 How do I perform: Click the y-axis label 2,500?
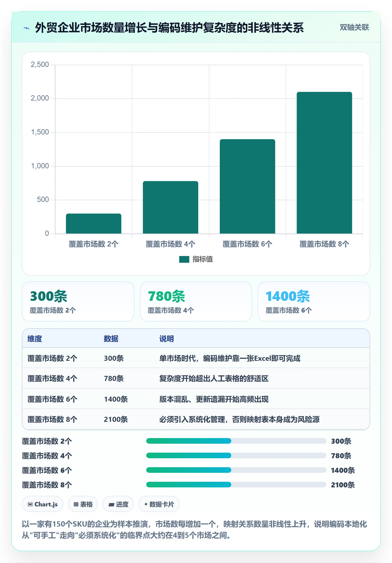[40, 65]
